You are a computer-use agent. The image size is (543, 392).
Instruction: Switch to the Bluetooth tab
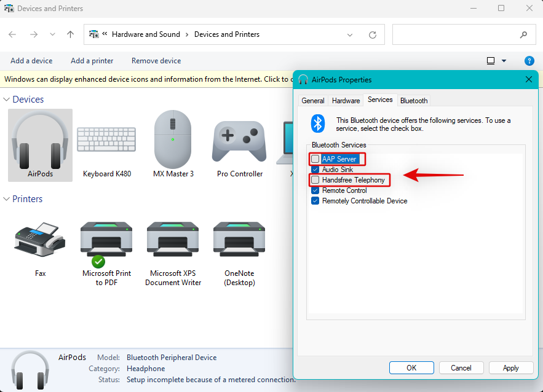[x=414, y=101]
